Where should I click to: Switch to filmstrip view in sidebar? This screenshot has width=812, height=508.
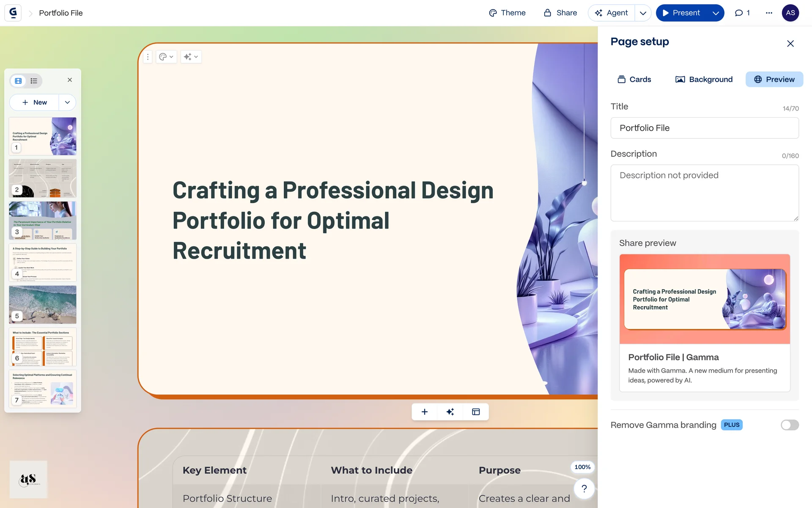(18, 80)
